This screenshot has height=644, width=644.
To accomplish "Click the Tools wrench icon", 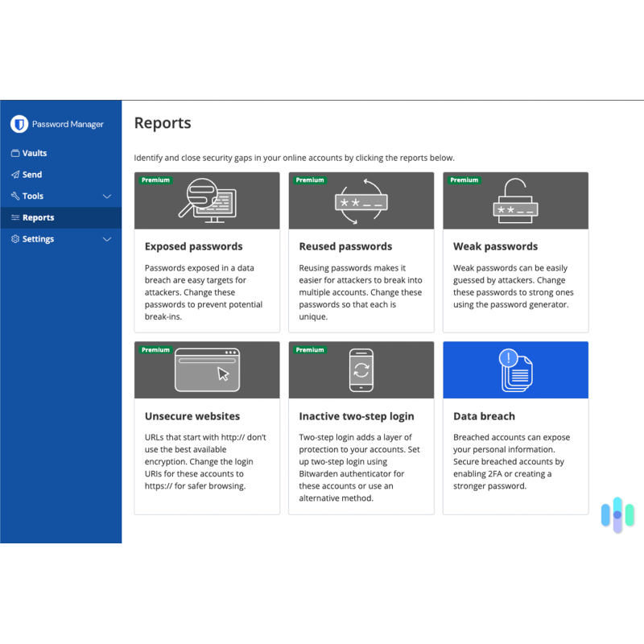I will pyautogui.click(x=15, y=196).
